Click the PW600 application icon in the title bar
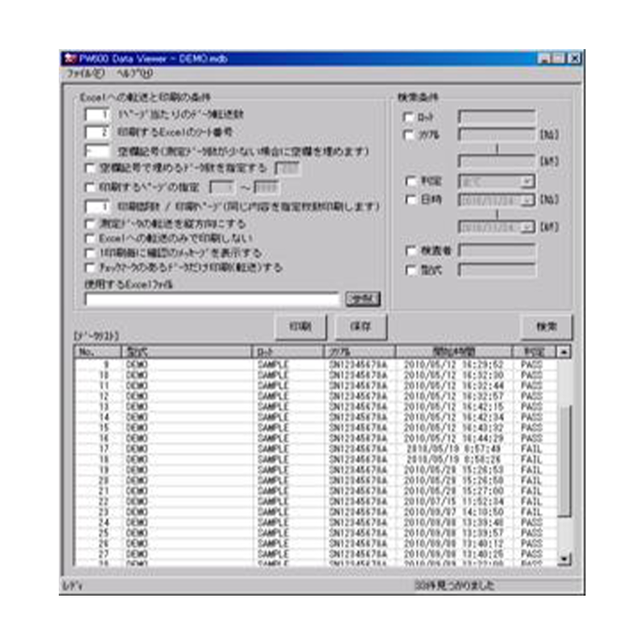This screenshot has height=644, width=644. pos(68,58)
